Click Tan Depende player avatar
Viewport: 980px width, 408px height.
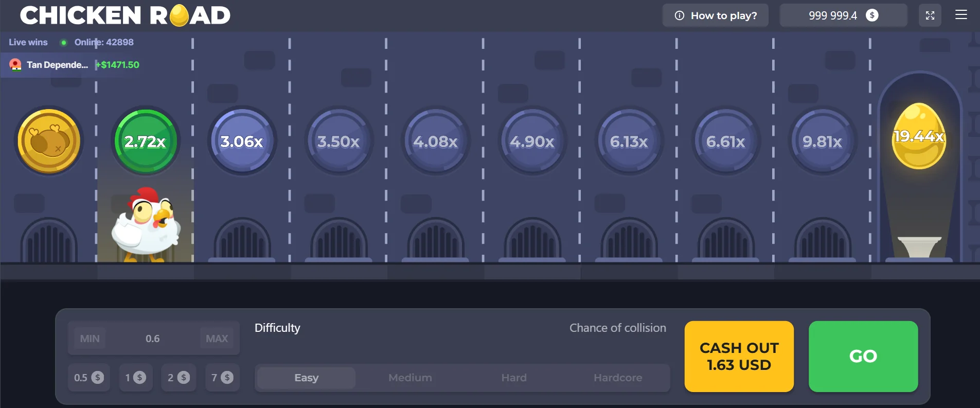[x=15, y=65]
